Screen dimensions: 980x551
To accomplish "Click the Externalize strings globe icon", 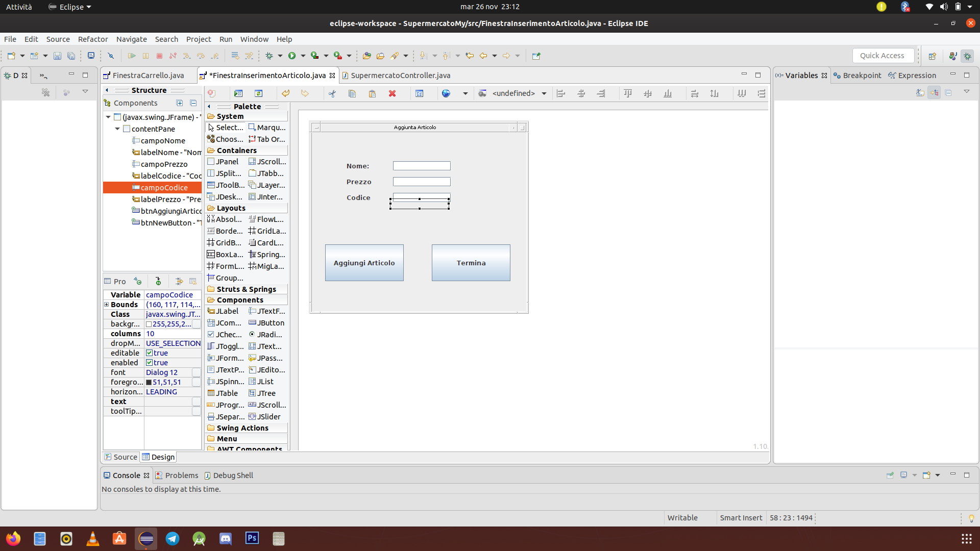I will (446, 93).
